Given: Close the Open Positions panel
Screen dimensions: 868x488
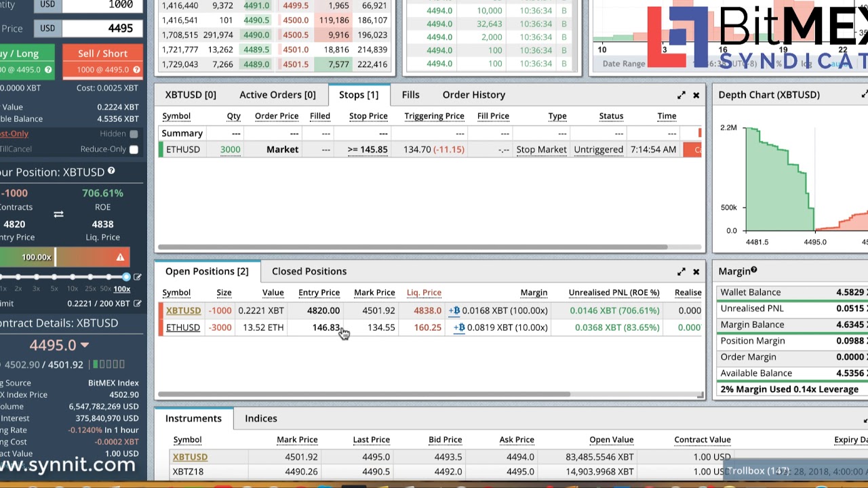Looking at the screenshot, I should pyautogui.click(x=696, y=272).
